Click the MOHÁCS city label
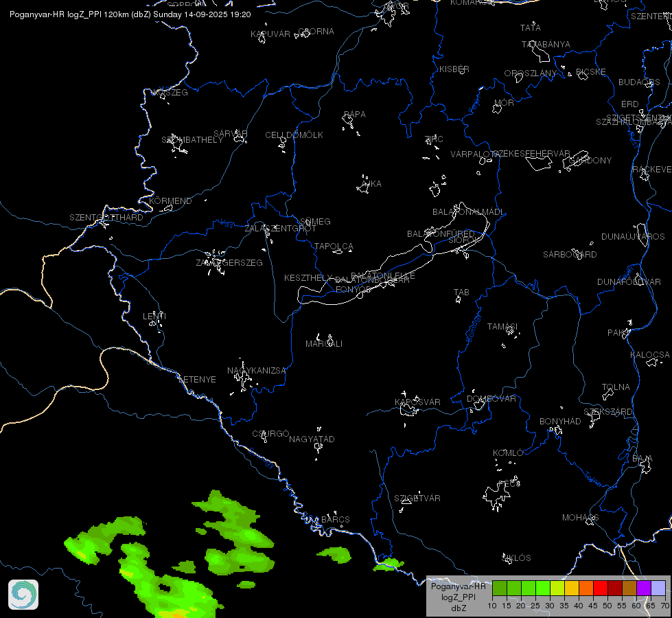Screen dimensions: 672x618 (x=580, y=518)
